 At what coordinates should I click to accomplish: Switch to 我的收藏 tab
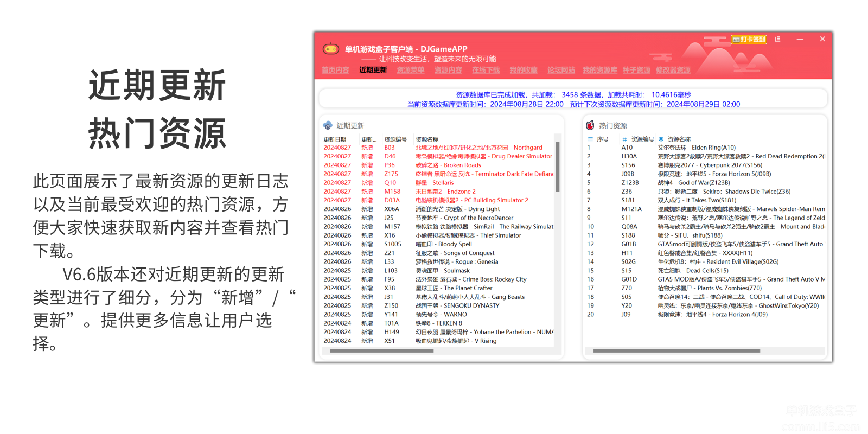tap(524, 70)
